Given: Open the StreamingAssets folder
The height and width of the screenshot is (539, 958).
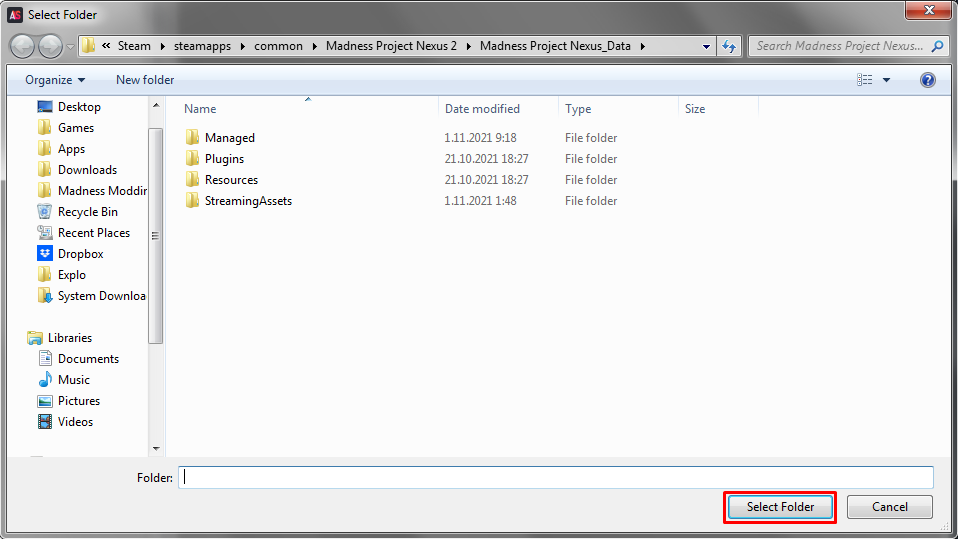Looking at the screenshot, I should (x=248, y=201).
